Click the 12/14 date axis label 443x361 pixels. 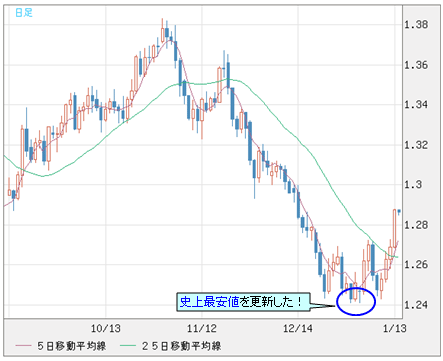[x=298, y=328]
